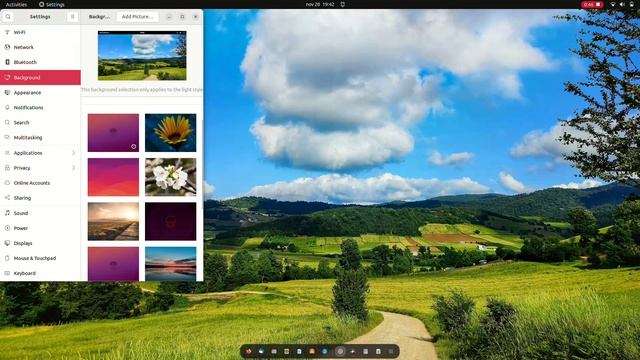This screenshot has width=640, height=360.
Task: Click the Appearance monitor icon in sidebar
Action: pos(7,93)
